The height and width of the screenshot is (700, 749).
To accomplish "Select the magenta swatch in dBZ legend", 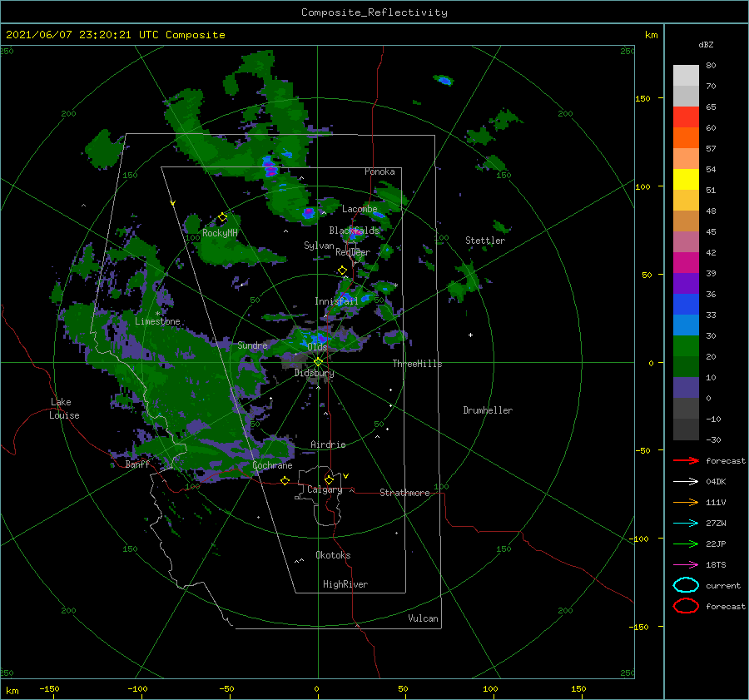I will 686,263.
